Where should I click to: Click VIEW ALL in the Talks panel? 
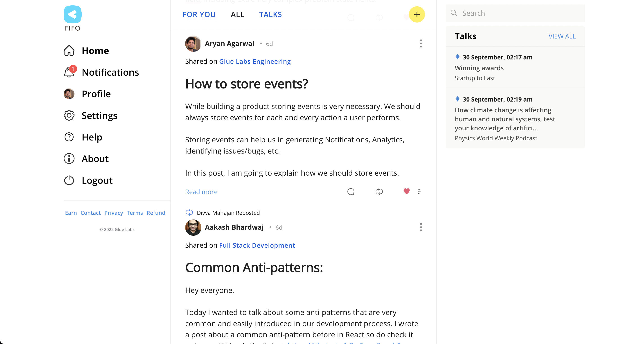[x=562, y=36]
